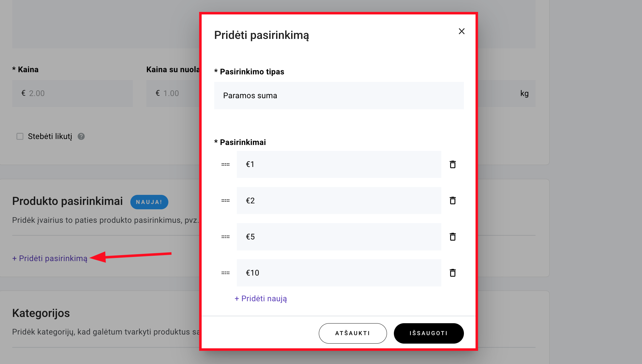The image size is (642, 364).
Task: Remove the €5 option using trash icon
Action: (453, 237)
